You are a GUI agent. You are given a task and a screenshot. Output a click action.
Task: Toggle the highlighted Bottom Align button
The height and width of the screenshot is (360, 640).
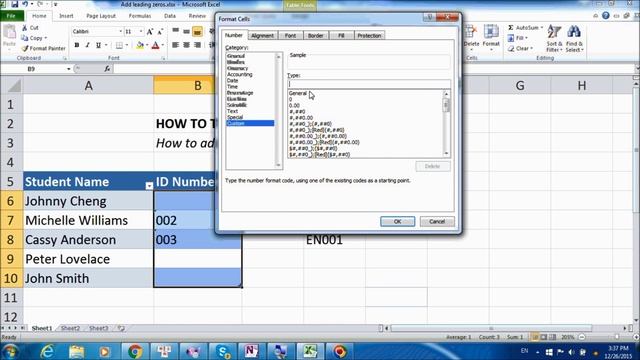tap(197, 31)
